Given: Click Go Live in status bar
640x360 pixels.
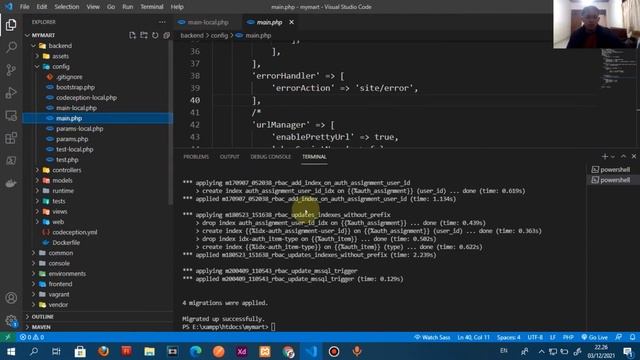Looking at the screenshot, I should [595, 337].
